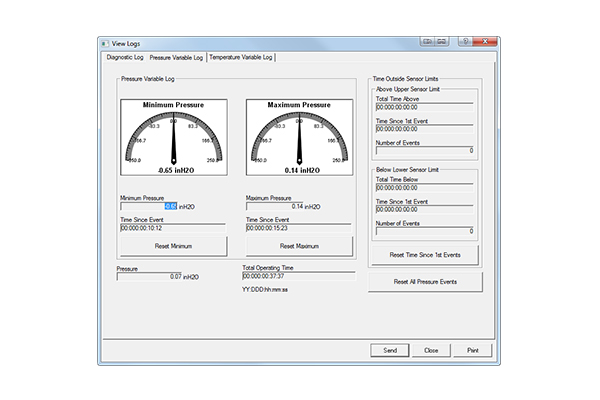Click the View Logs window icon
Viewport: 600px width, 400px height.
105,44
